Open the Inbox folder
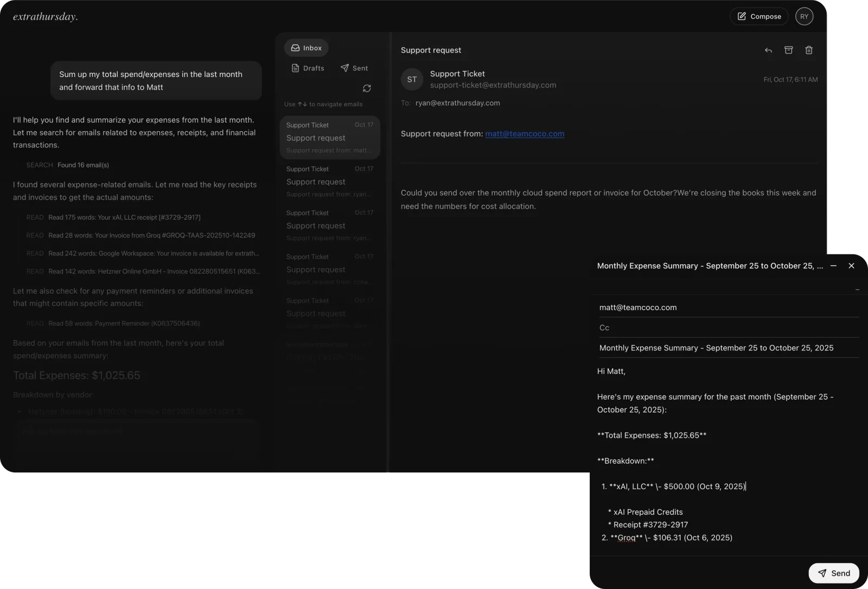The width and height of the screenshot is (868, 589). pos(306,48)
